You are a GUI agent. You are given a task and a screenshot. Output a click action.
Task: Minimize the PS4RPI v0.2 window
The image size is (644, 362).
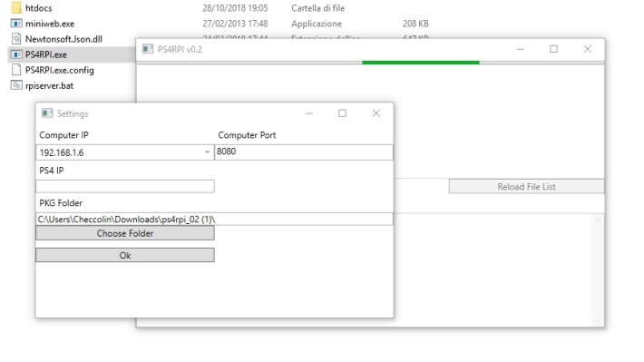point(521,49)
